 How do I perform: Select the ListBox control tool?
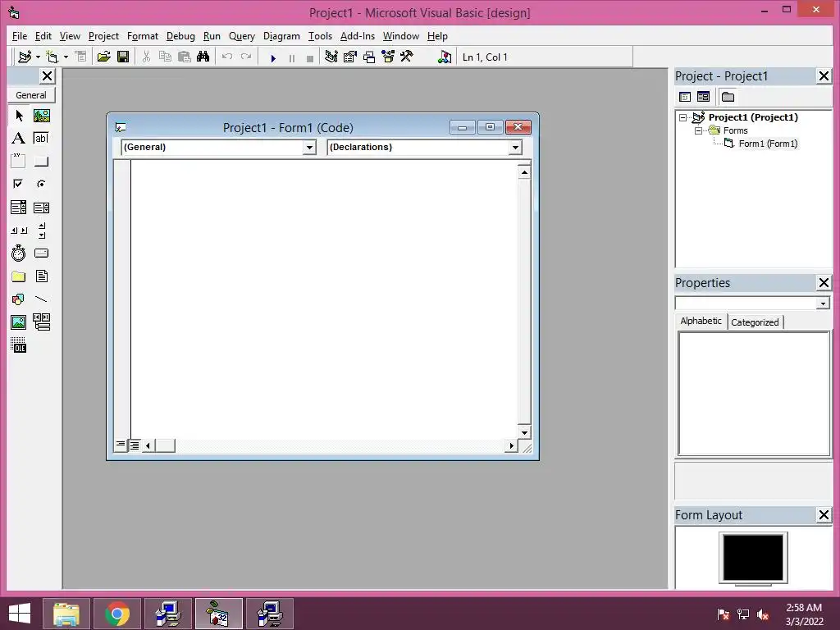pyautogui.click(x=41, y=208)
